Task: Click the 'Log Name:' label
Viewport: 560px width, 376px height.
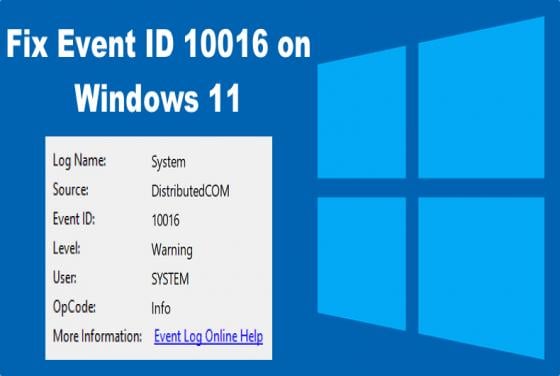Action: coord(79,161)
